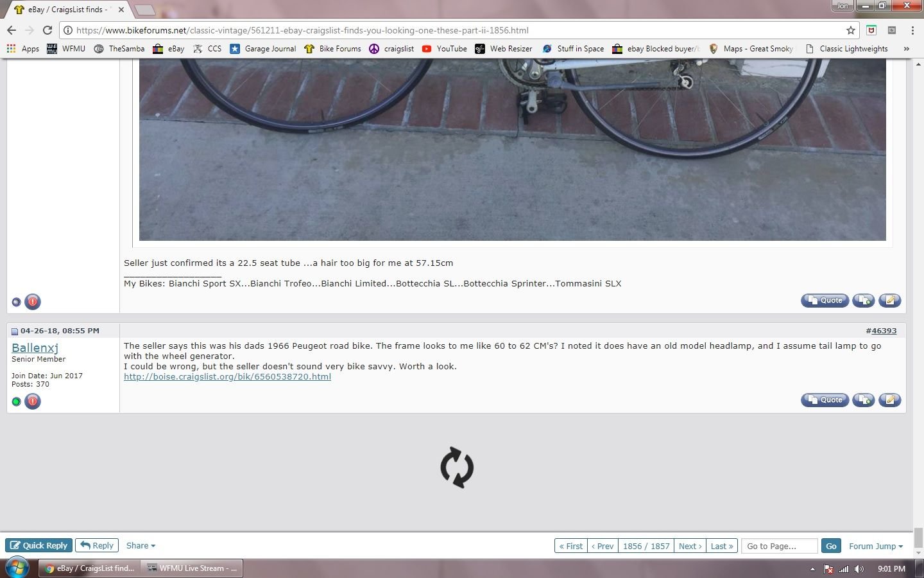Open Maps - Great Smoky bookmark
This screenshot has width=924, height=578.
751,49
